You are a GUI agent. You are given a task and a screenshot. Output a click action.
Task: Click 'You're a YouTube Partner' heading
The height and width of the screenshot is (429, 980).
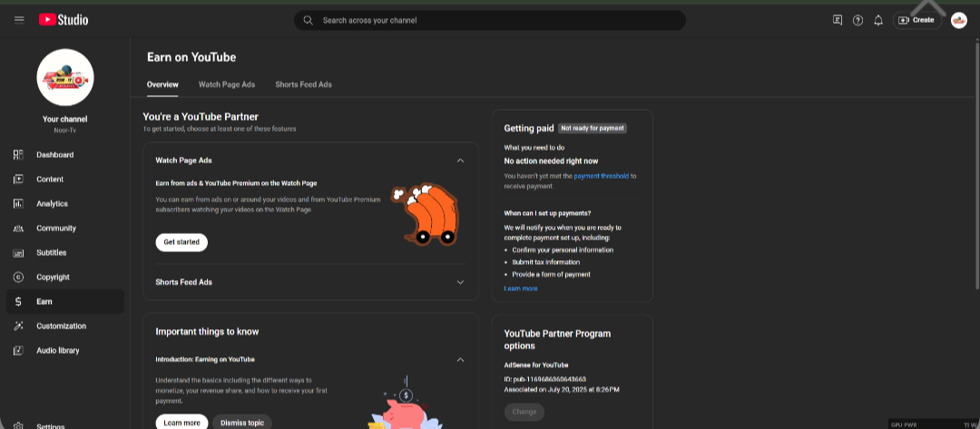coord(201,117)
